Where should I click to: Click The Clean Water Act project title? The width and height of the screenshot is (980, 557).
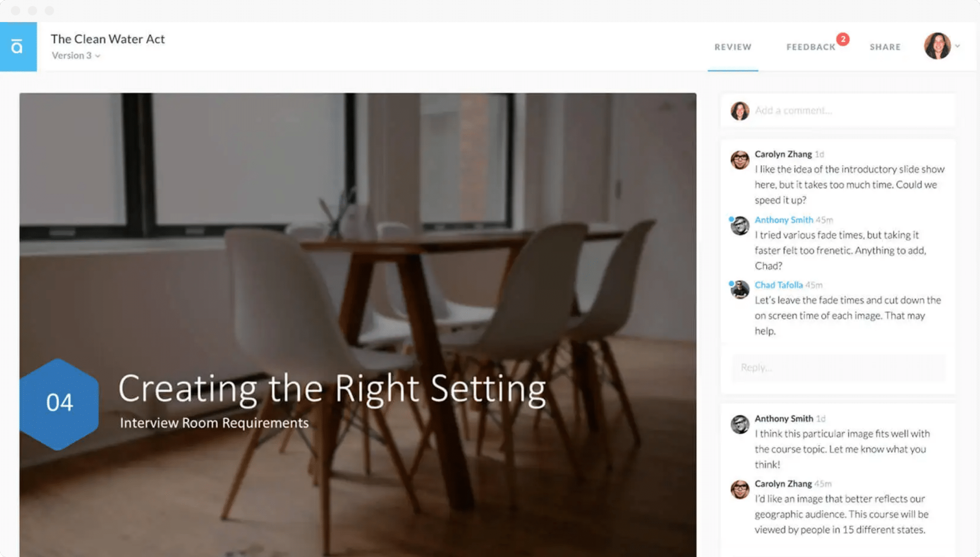(108, 39)
